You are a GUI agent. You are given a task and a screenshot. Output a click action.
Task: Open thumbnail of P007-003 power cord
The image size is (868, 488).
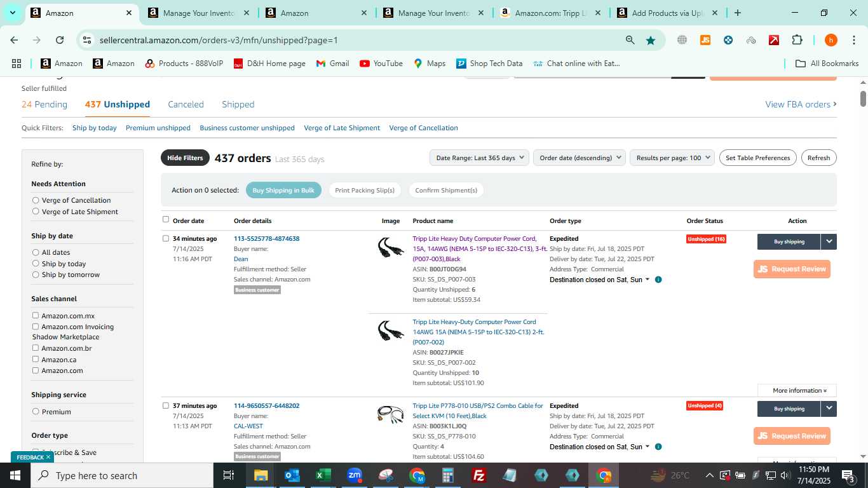pyautogui.click(x=390, y=248)
